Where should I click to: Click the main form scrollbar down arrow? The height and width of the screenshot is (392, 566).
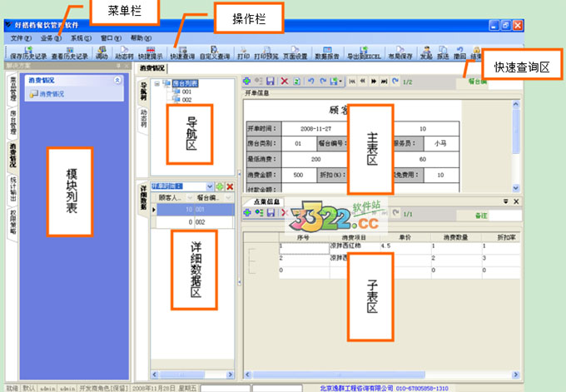click(516, 188)
